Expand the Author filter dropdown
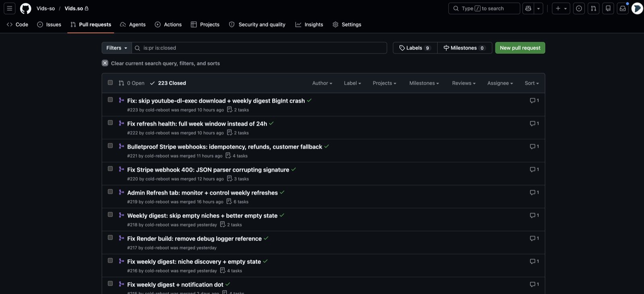644x294 pixels. 322,83
